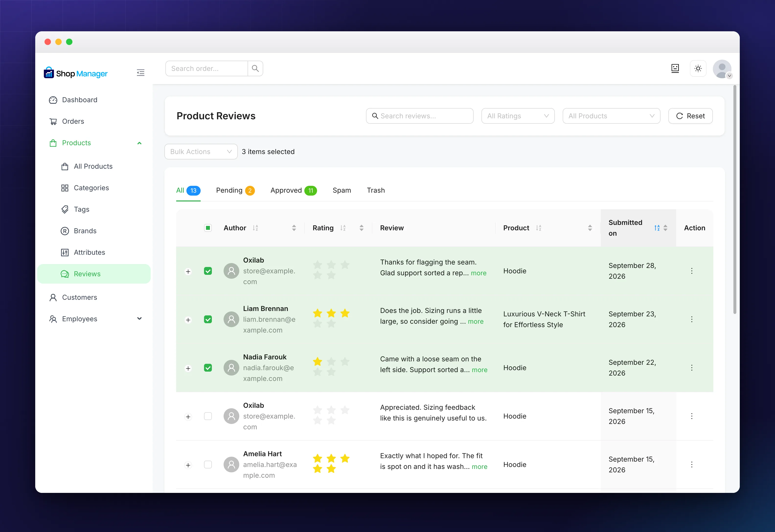Click 'more' on Amelia Hart's review
The image size is (775, 532).
479,467
